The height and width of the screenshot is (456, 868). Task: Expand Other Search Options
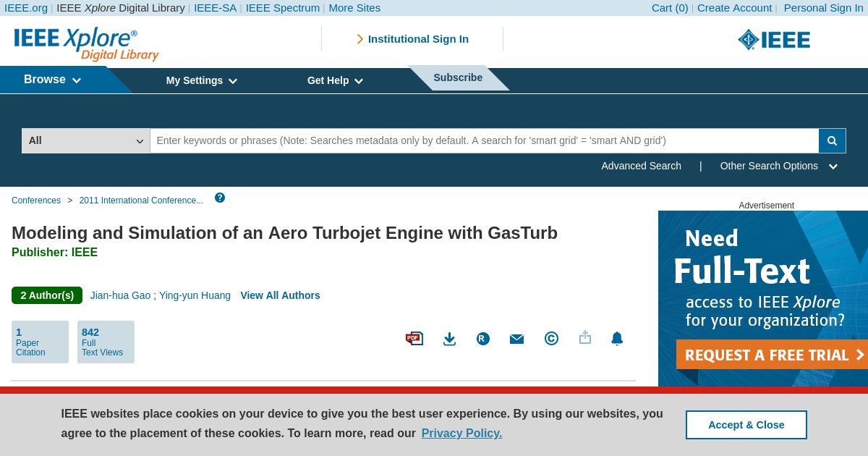778,166
